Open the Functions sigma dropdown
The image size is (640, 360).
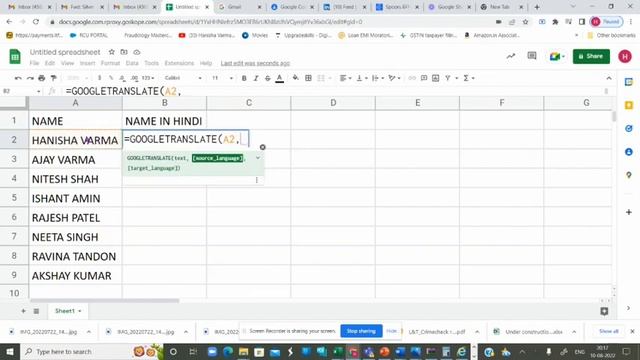click(x=469, y=78)
